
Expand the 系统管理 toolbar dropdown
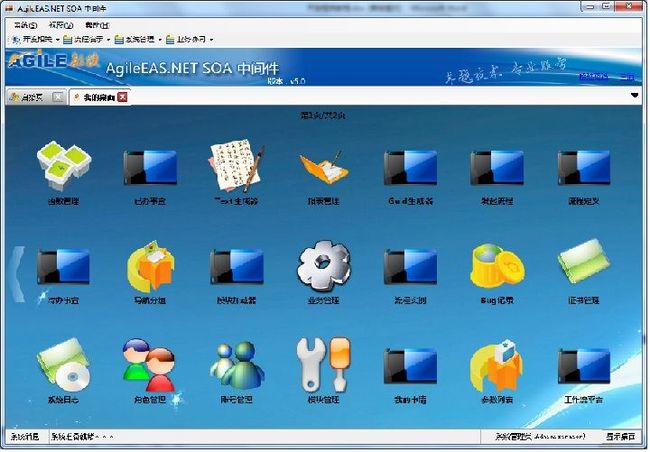click(160, 40)
